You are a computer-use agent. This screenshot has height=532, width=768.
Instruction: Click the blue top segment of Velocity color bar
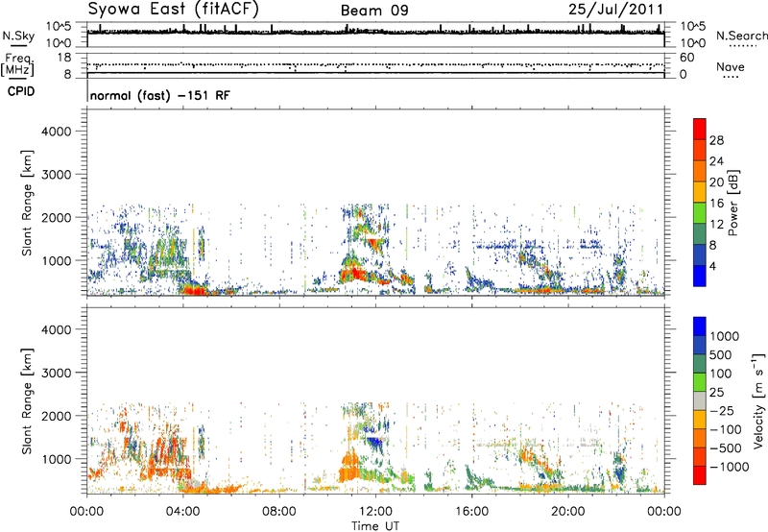point(700,326)
